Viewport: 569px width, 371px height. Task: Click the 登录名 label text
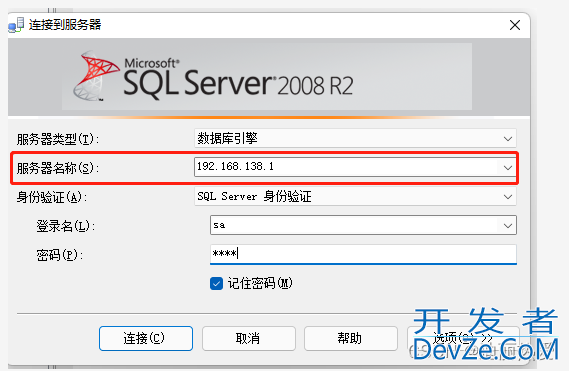click(66, 226)
